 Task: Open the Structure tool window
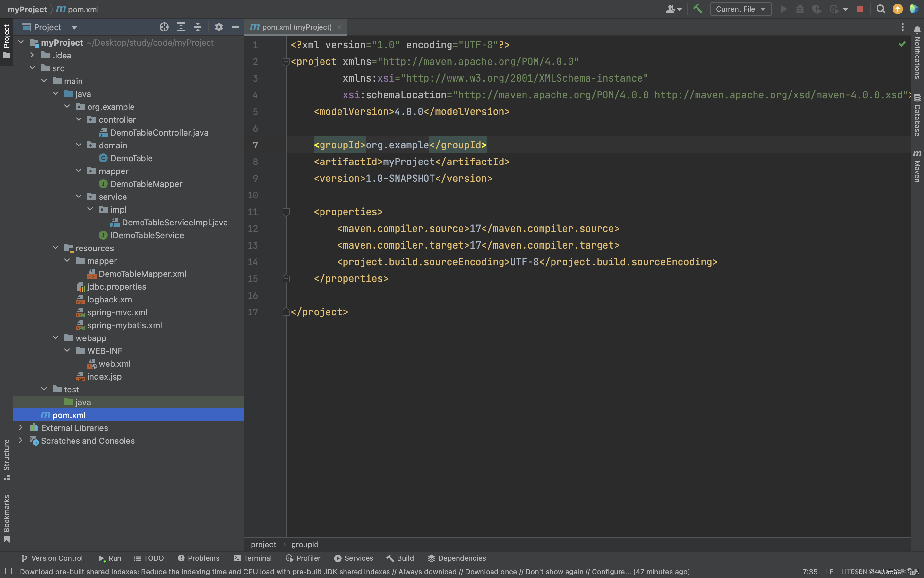(x=6, y=460)
